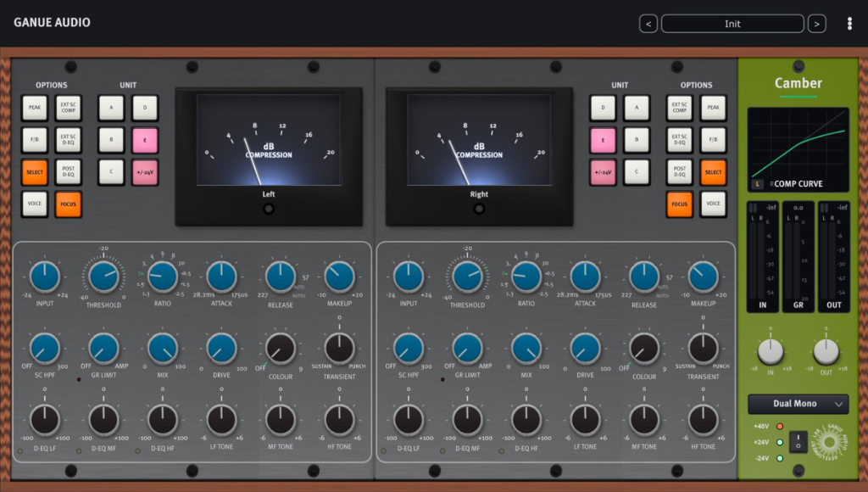Image resolution: width=868 pixels, height=492 pixels.
Task: Select unit D on the right channel
Action: point(603,108)
